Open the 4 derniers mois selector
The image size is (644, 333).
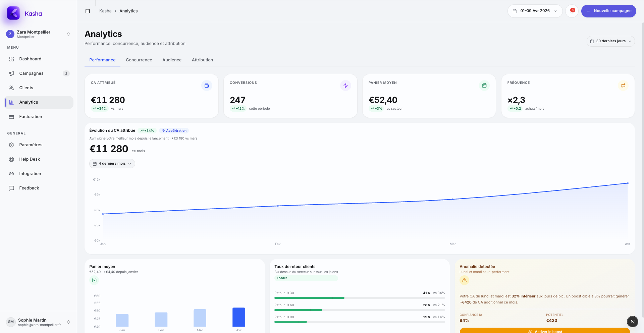(112, 164)
